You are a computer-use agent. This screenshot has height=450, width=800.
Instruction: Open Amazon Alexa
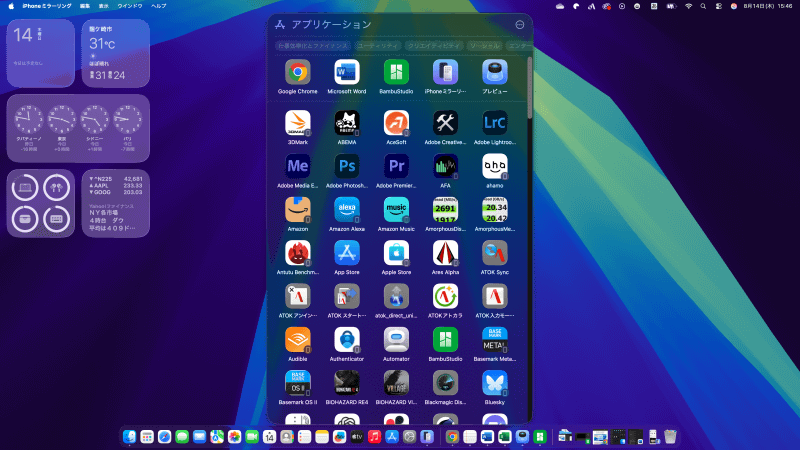pyautogui.click(x=347, y=210)
